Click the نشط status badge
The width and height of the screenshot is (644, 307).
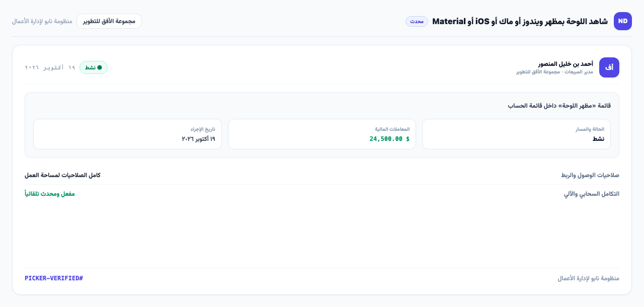[94, 67]
